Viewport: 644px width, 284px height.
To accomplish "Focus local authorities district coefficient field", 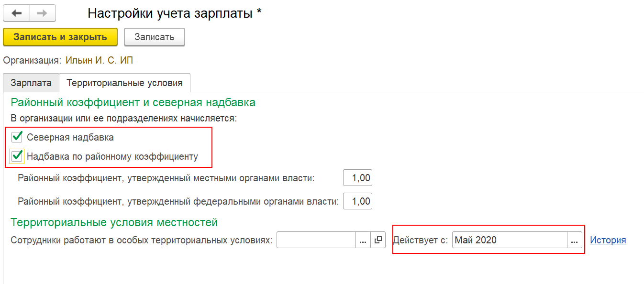I will pos(357,178).
